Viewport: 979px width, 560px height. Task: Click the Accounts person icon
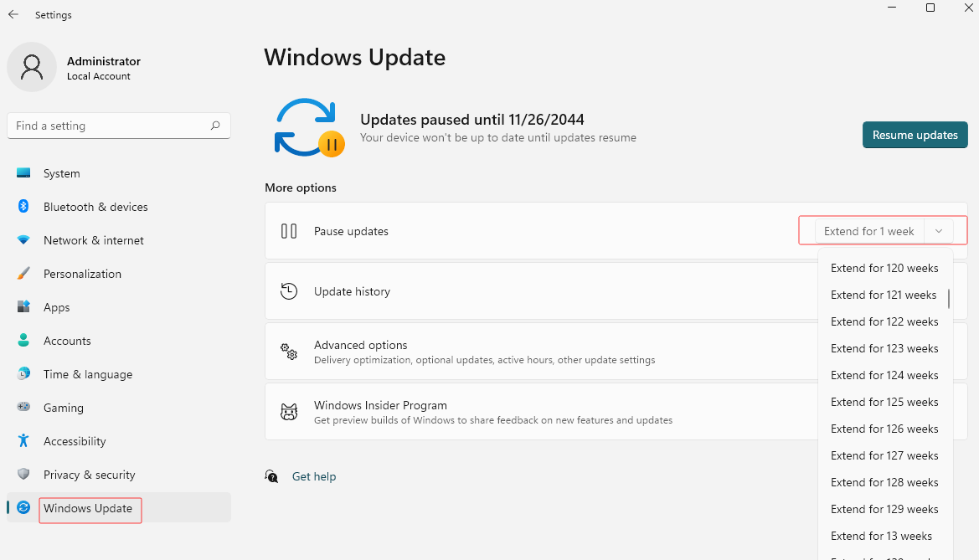[23, 340]
